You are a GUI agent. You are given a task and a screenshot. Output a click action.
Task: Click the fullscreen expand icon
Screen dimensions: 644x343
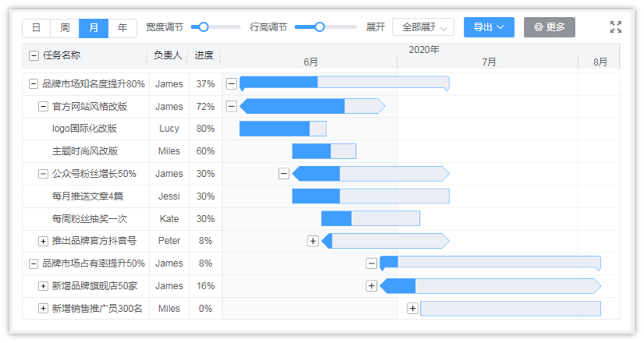[x=616, y=27]
